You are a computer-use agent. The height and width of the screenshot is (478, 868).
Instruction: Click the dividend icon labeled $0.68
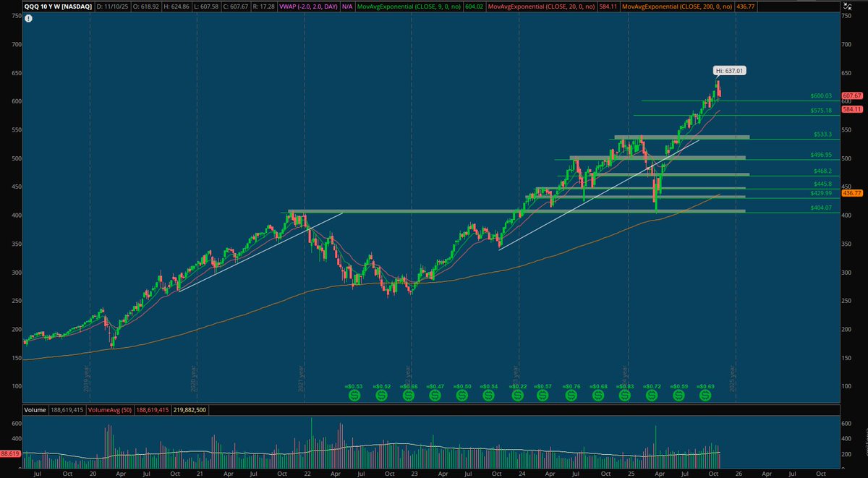(598, 396)
